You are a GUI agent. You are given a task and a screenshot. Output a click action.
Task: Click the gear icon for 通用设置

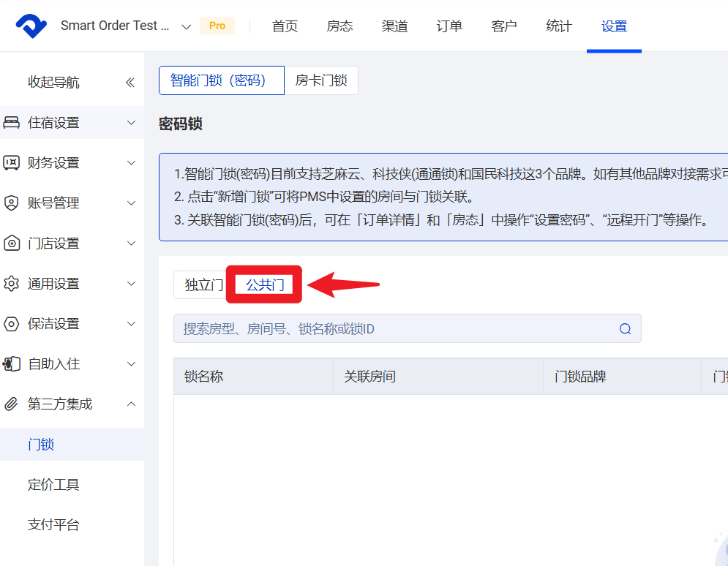click(12, 284)
